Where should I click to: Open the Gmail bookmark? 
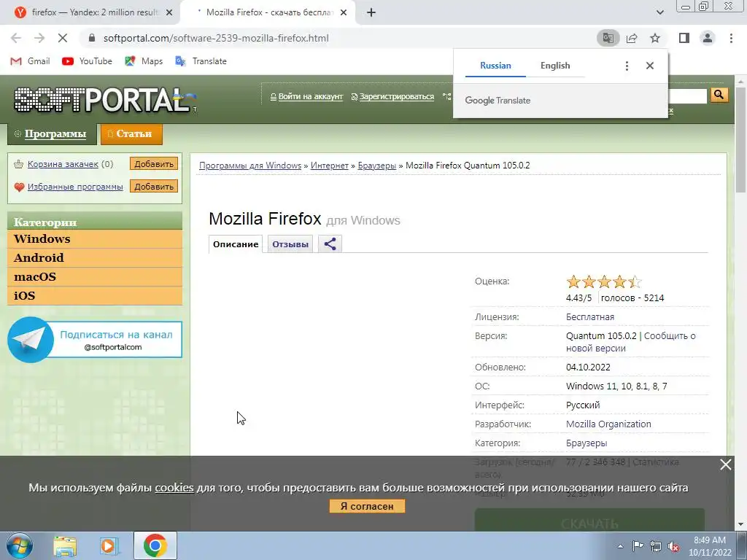pyautogui.click(x=31, y=61)
